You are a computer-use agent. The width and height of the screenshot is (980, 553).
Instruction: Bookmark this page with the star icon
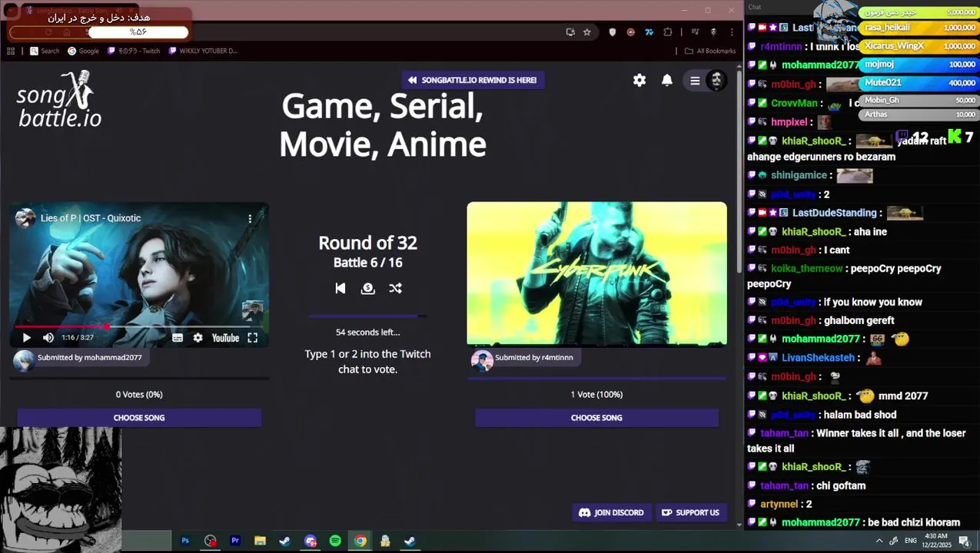tap(587, 32)
